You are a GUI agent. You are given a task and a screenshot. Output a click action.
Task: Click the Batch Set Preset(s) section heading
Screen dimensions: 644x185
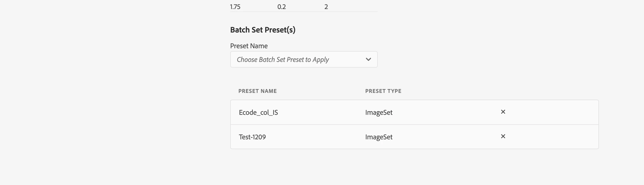coord(263,30)
